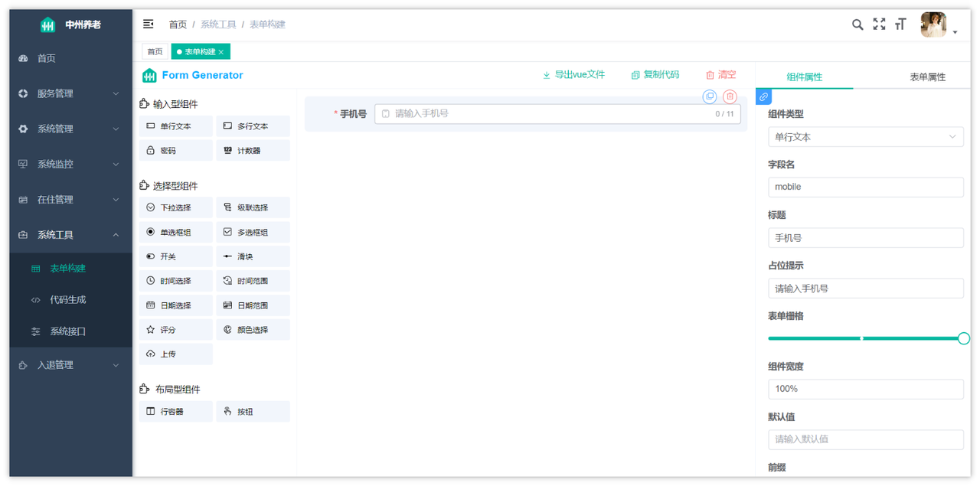Add a 多行文本 textarea component
Screen dimensions: 980x486
[253, 126]
